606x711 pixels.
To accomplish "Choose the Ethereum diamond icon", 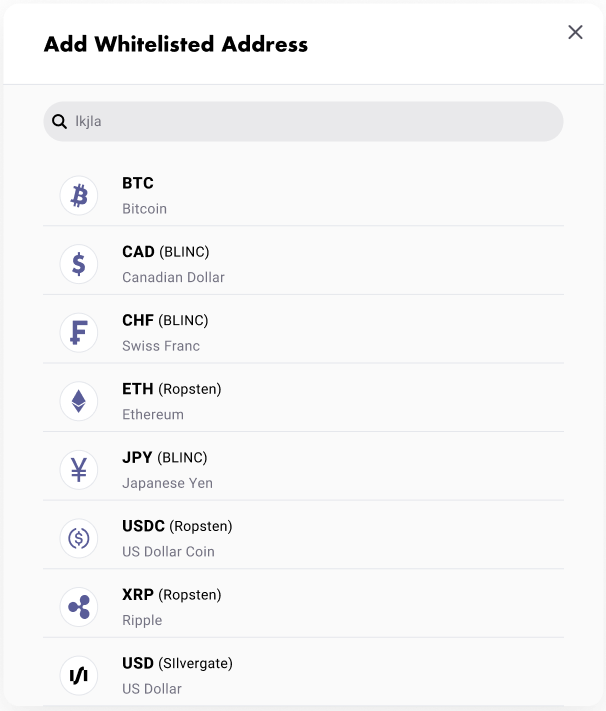I will (79, 401).
